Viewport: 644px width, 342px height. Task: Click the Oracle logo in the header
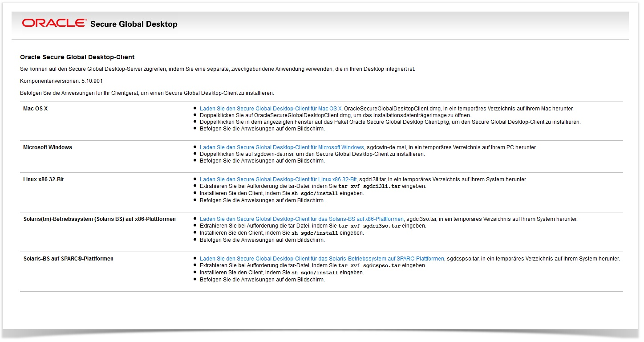[54, 23]
